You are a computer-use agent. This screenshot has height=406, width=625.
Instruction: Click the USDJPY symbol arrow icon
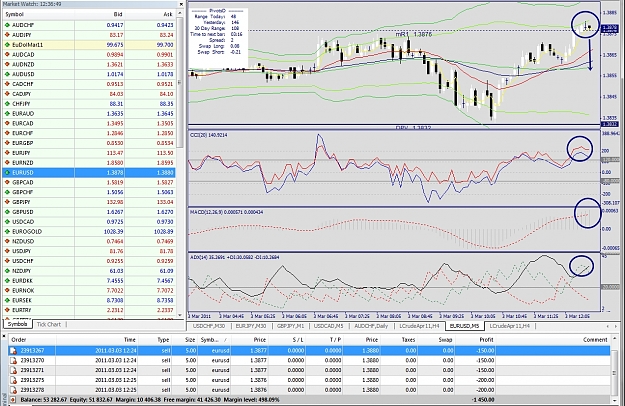tap(7, 251)
